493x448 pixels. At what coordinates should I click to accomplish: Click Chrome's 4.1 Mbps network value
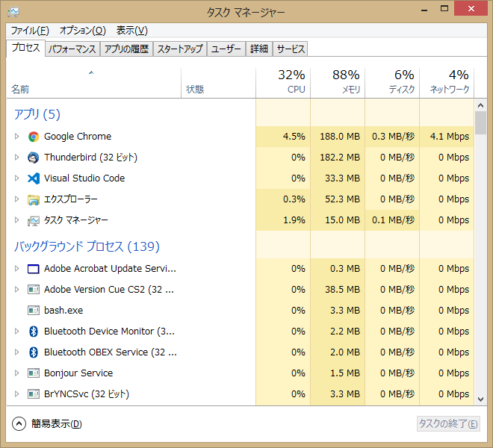450,137
